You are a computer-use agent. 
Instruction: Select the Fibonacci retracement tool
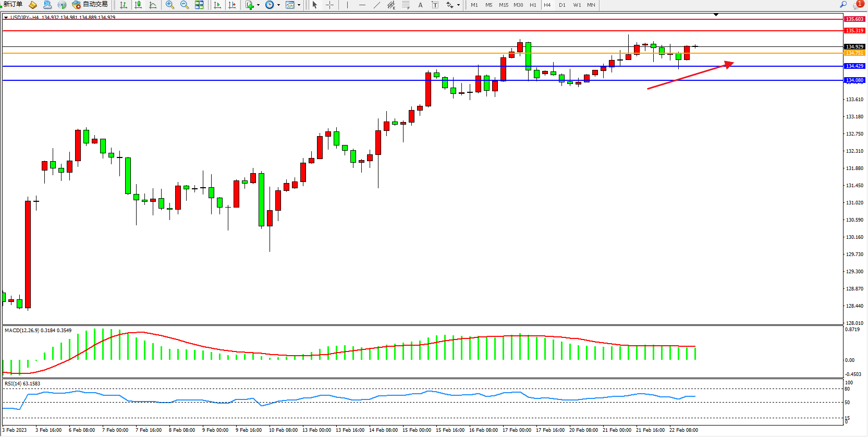406,5
